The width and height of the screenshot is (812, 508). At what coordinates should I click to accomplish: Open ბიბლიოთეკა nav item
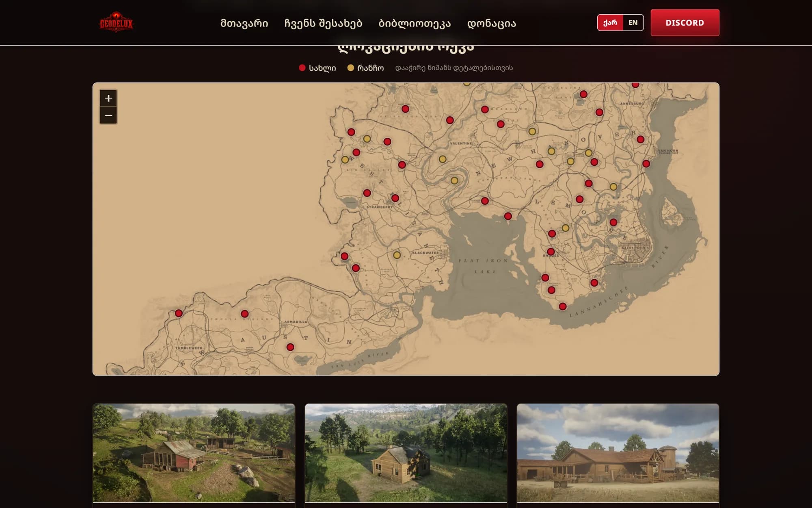(415, 23)
